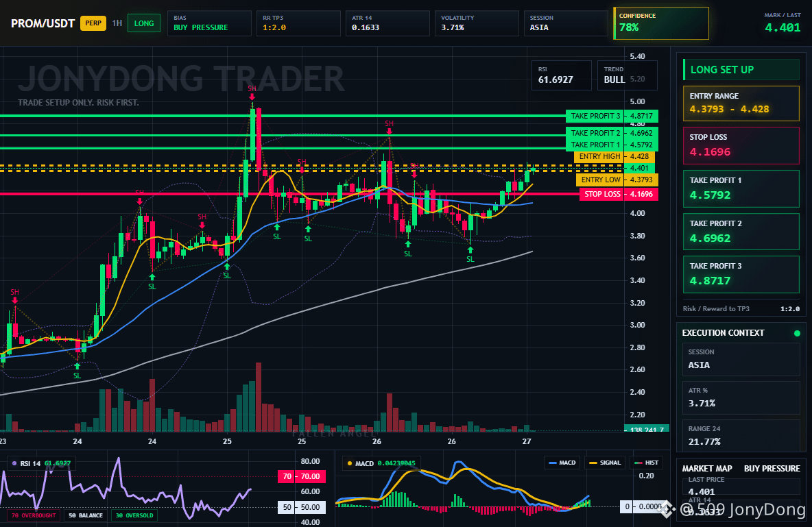Click the red Stop Loss chart label

pyautogui.click(x=601, y=194)
